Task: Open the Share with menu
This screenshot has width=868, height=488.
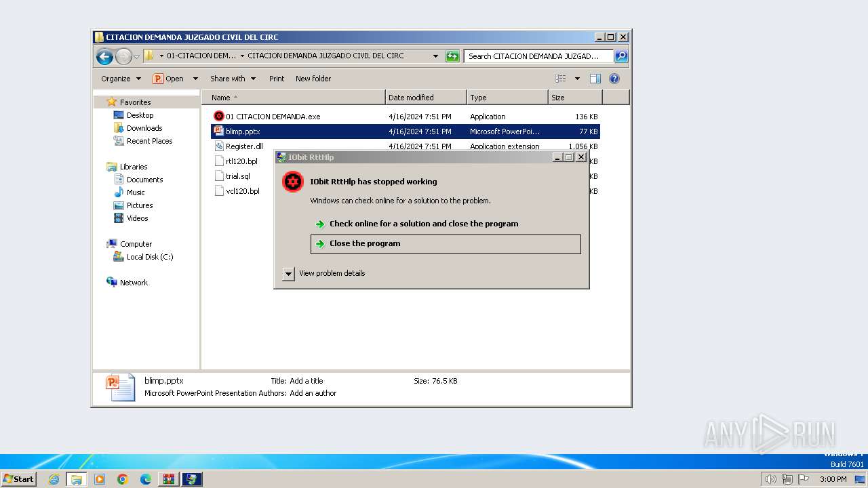Action: [233, 79]
